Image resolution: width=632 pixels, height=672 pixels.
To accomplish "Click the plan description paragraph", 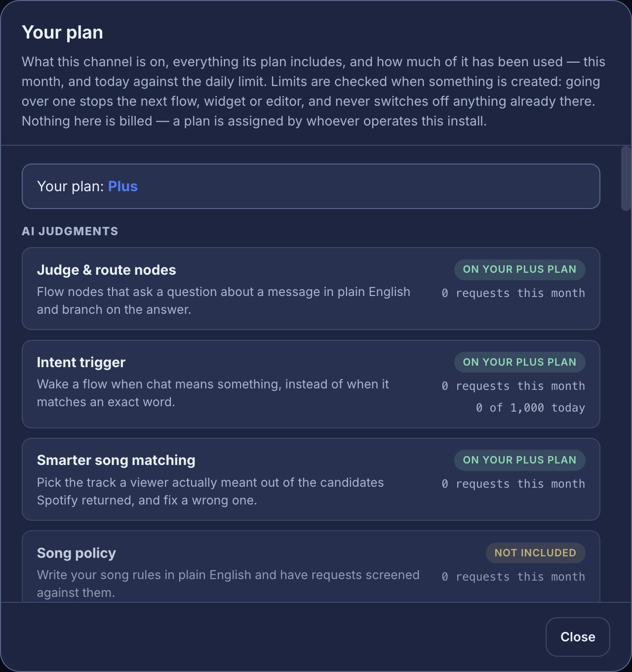I will (314, 91).
